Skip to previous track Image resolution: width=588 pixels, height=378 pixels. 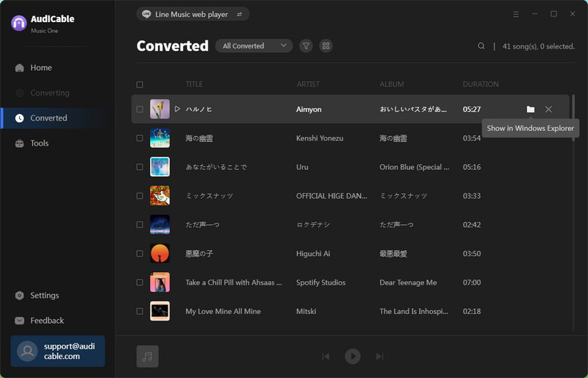click(x=326, y=356)
